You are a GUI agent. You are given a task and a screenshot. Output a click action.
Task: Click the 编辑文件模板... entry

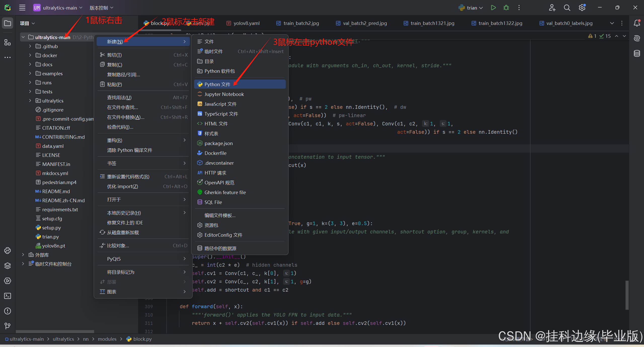click(x=220, y=215)
